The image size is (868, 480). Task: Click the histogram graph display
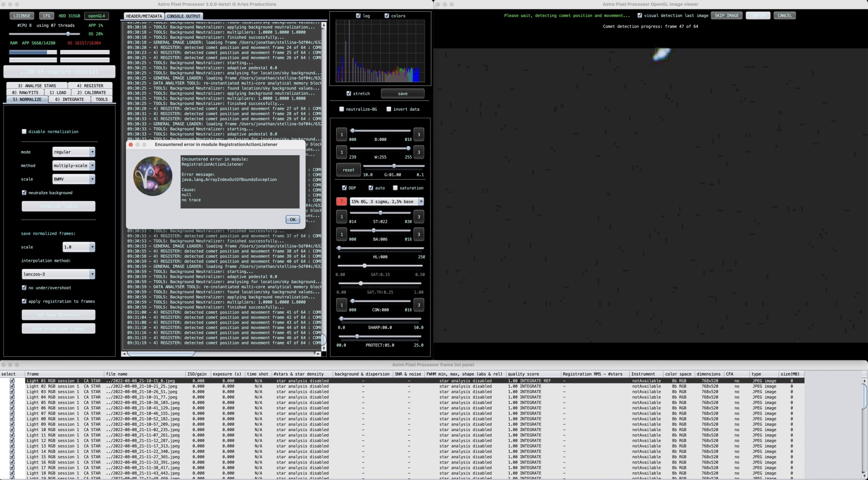380,51
